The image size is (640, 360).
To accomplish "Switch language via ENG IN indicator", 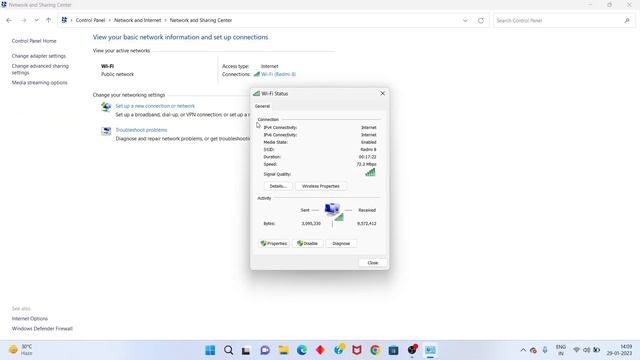I will click(561, 350).
